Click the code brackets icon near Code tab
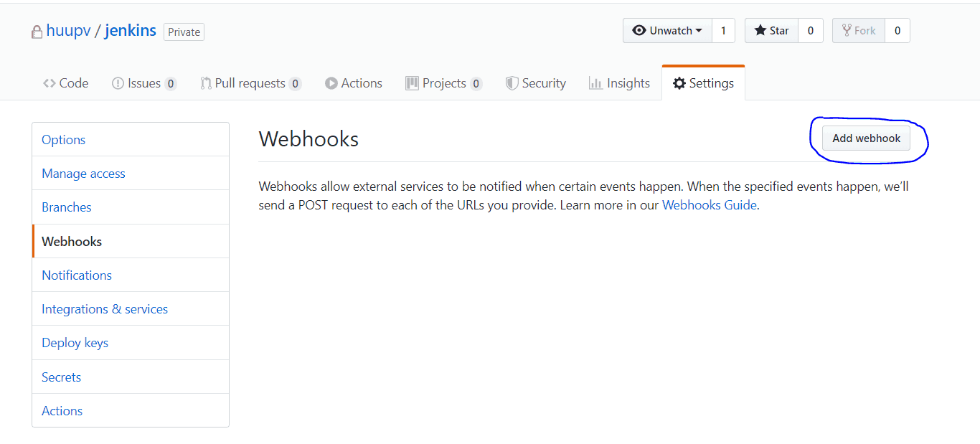 click(x=49, y=82)
